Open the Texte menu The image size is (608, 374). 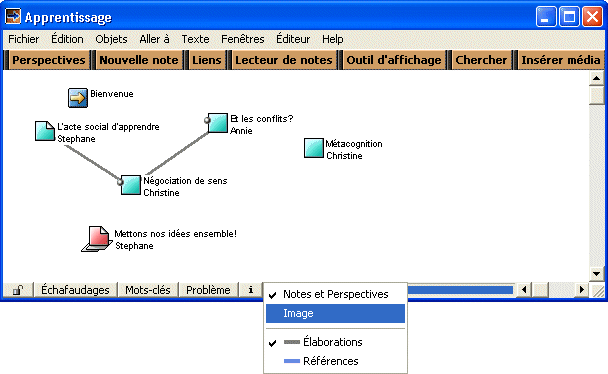(195, 39)
